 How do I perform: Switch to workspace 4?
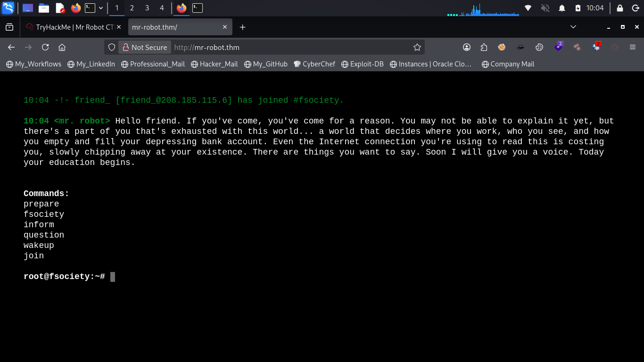162,8
